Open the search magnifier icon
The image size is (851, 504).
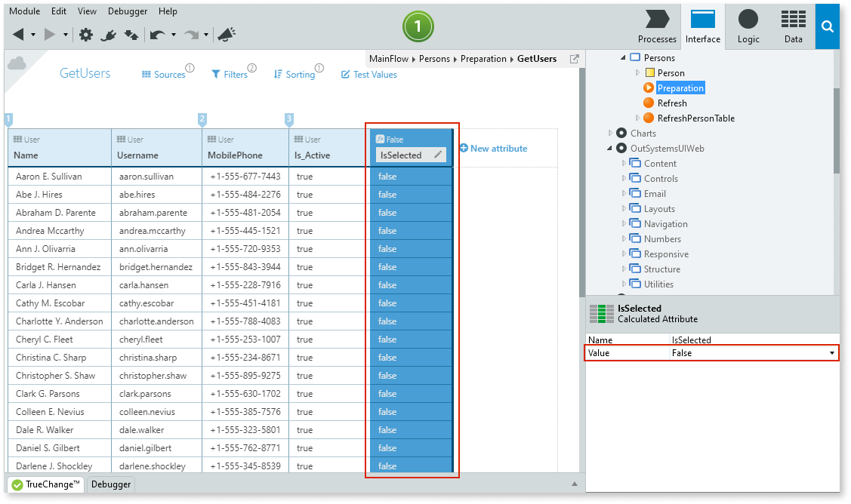[828, 27]
